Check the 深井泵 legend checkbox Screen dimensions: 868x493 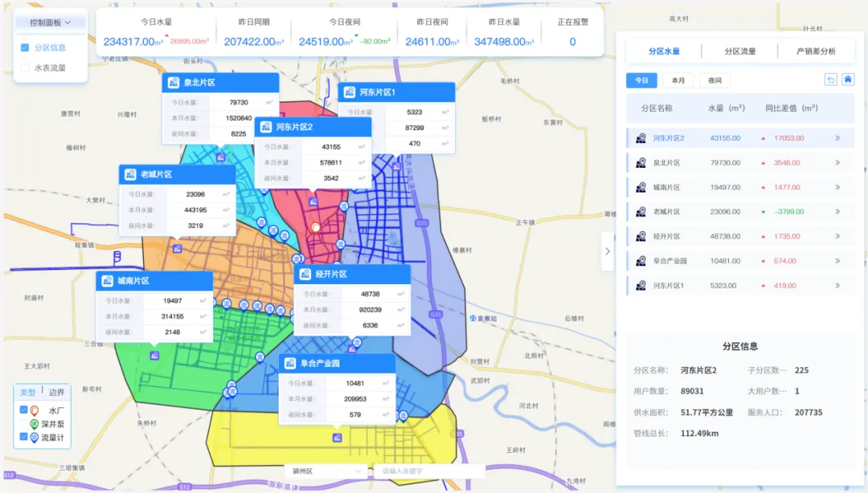[23, 423]
